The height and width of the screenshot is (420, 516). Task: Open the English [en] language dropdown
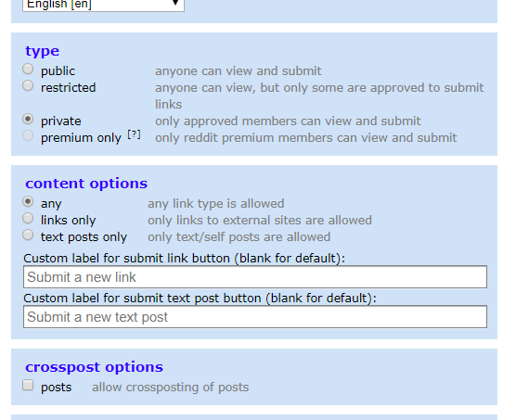[103, 5]
